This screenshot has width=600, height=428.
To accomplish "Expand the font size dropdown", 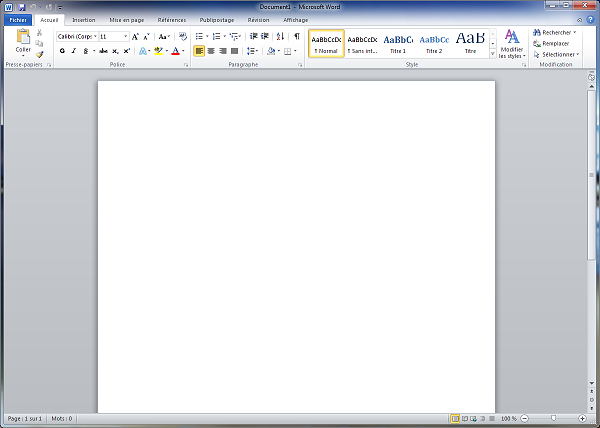I will (x=125, y=36).
